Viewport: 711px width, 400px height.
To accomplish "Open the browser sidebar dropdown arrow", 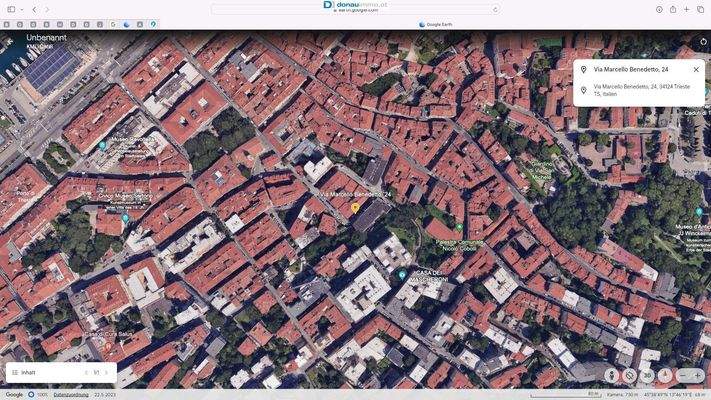I will [x=21, y=9].
